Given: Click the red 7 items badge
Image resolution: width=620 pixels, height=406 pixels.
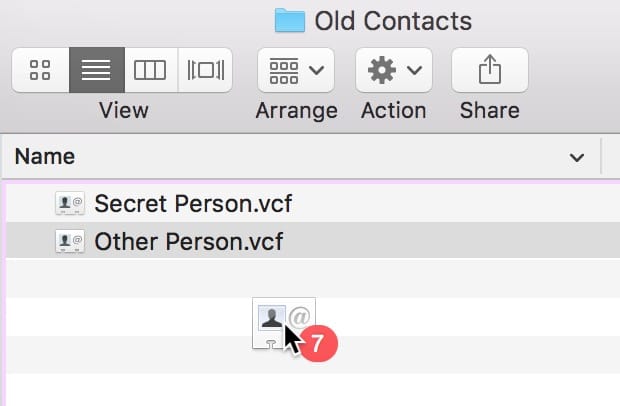Looking at the screenshot, I should pyautogui.click(x=317, y=343).
